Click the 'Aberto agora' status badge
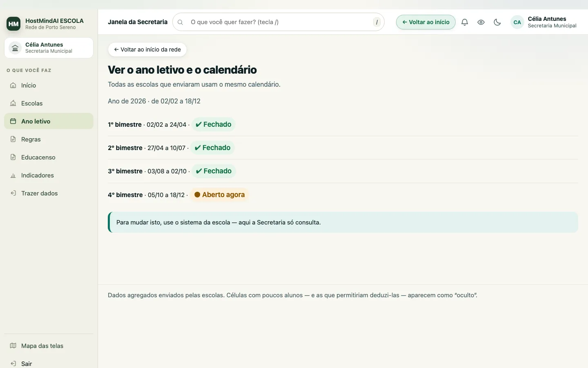The width and height of the screenshot is (588, 368). [x=220, y=195]
